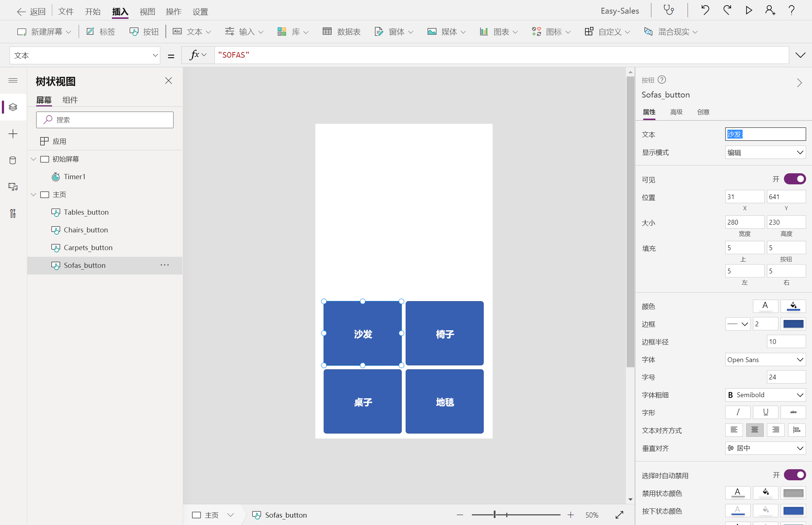812x525 pixels.
Task: Open the Semibold font weight dropdown
Action: point(765,395)
